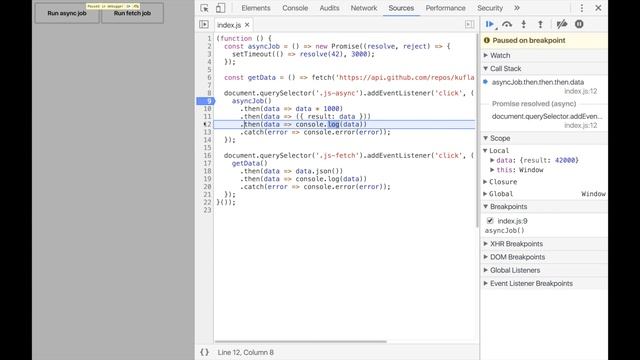Deactivate all breakpoints

(562, 24)
